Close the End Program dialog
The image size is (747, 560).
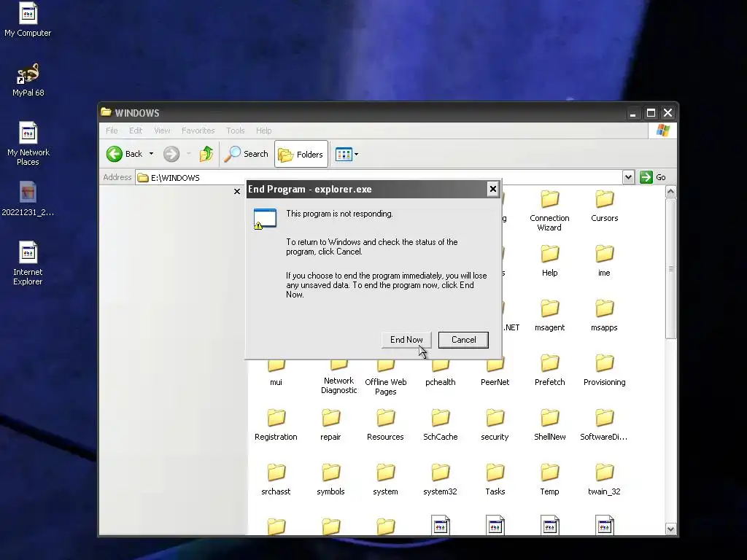[x=492, y=189]
